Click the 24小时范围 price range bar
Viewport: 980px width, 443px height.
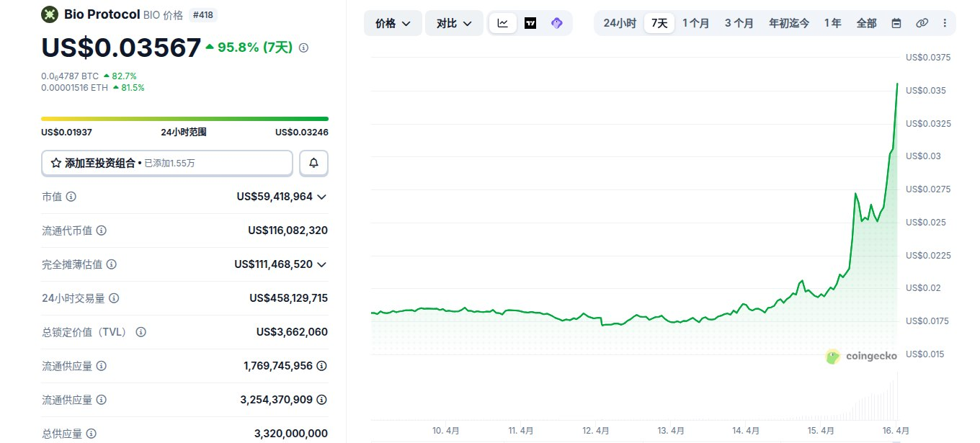click(184, 119)
